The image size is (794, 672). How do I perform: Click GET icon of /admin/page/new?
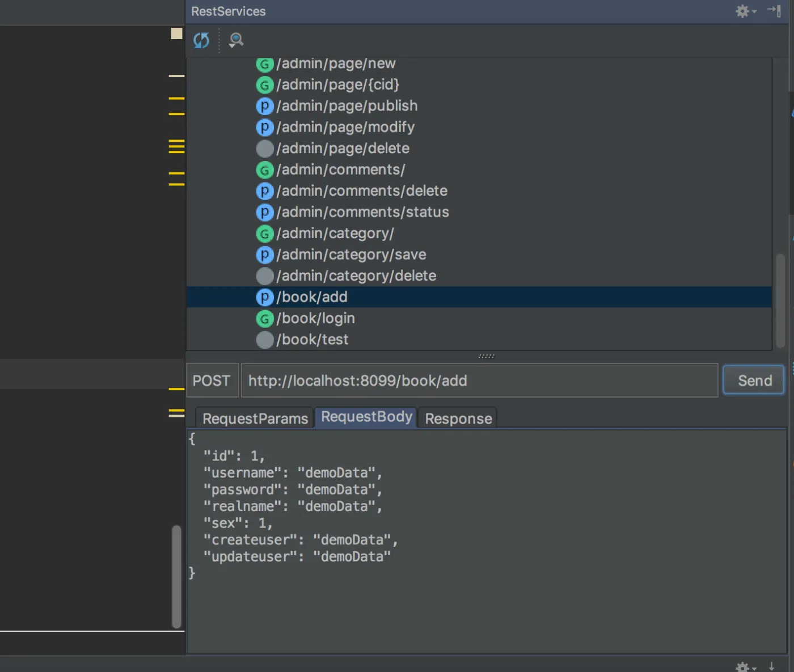265,64
